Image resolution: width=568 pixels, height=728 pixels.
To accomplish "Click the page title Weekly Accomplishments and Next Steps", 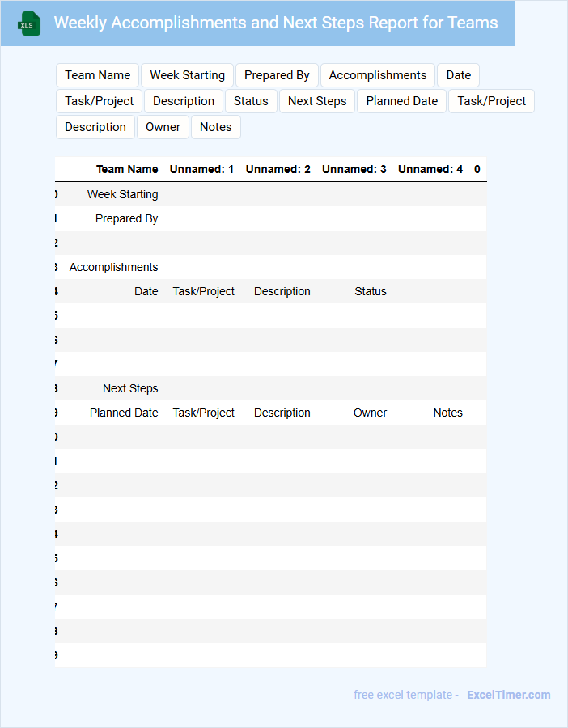I will [x=276, y=23].
